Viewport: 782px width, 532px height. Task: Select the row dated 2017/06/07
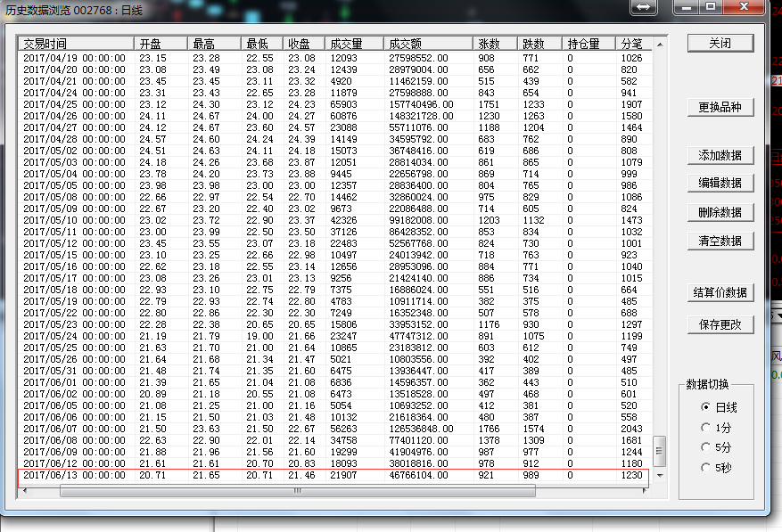click(x=333, y=429)
